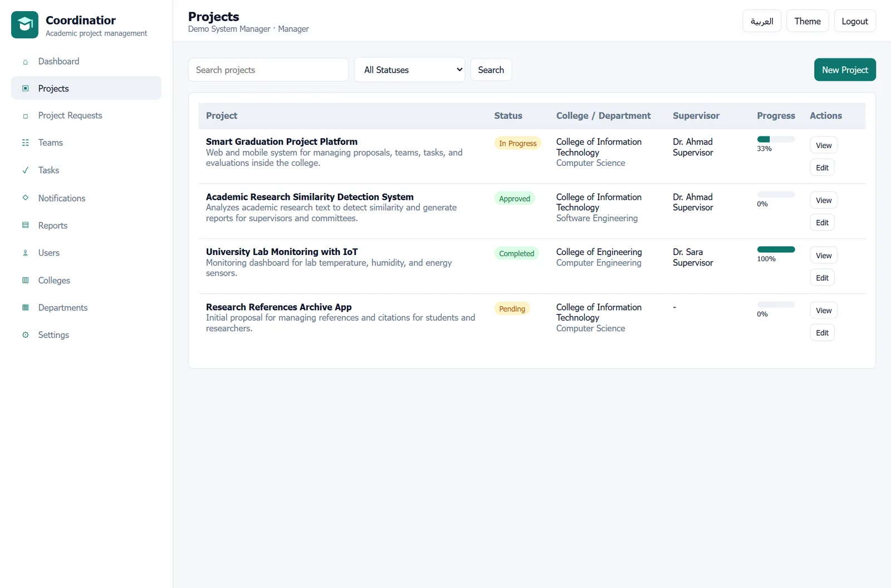
Task: Click the In Progress status badge
Action: point(517,143)
